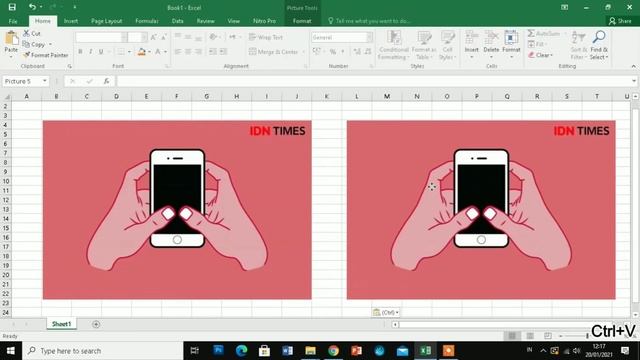Viewport: 640px width, 360px height.
Task: Increase font size with larger A icon
Action: click(x=154, y=37)
